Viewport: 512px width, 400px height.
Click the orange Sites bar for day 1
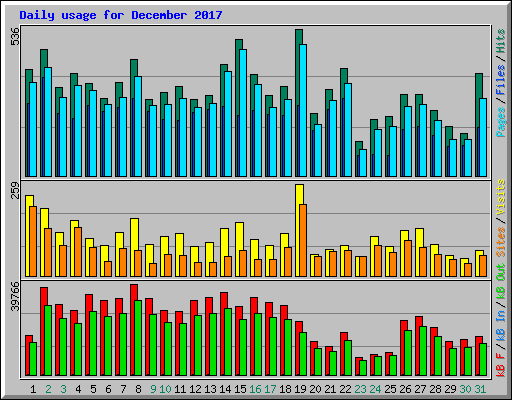click(x=33, y=241)
